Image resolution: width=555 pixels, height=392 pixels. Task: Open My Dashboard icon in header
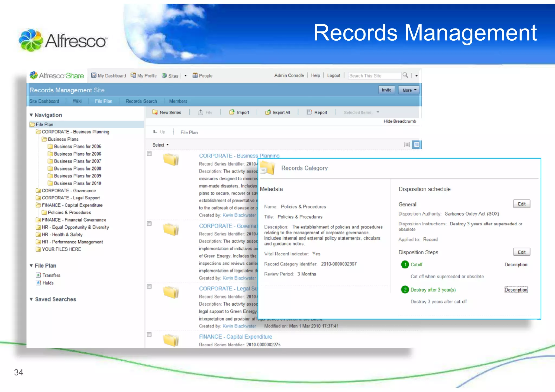point(94,75)
